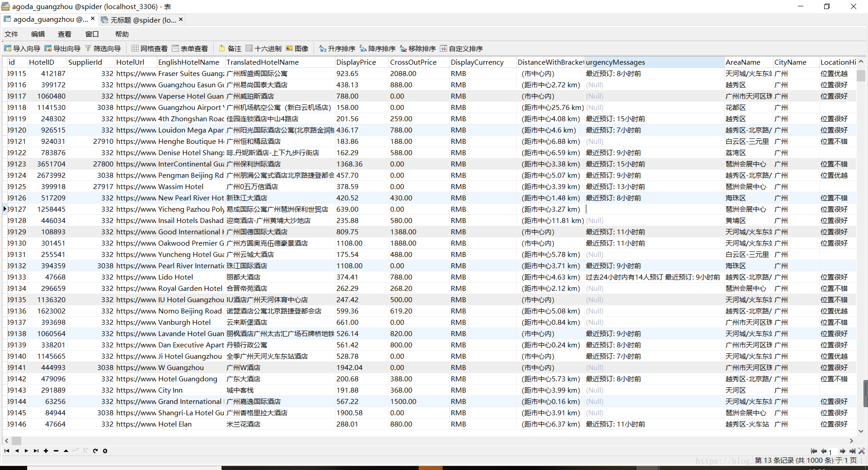Click the DisplayPrice column header
868x470 pixels.
(361, 62)
